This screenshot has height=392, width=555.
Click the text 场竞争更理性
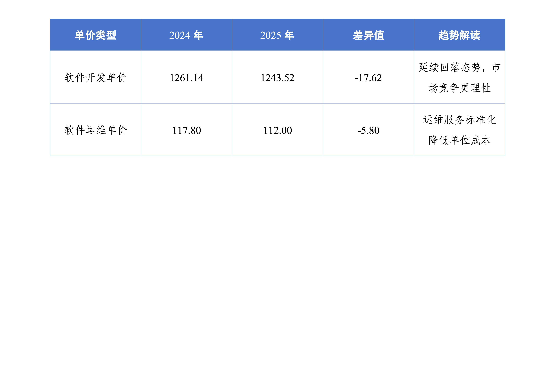click(x=459, y=88)
